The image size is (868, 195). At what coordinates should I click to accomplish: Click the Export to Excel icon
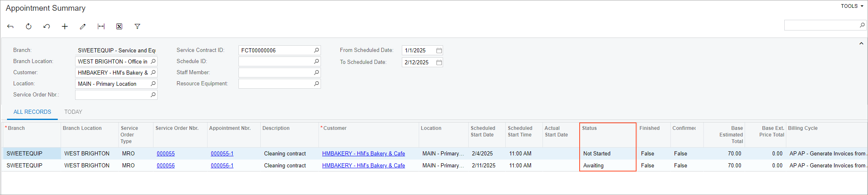tap(119, 26)
